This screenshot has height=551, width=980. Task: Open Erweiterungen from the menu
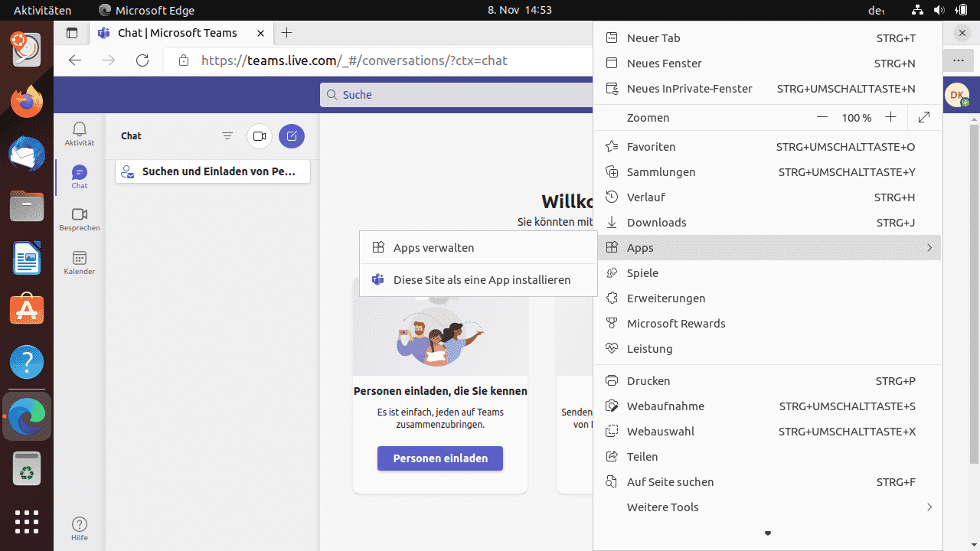click(767, 298)
